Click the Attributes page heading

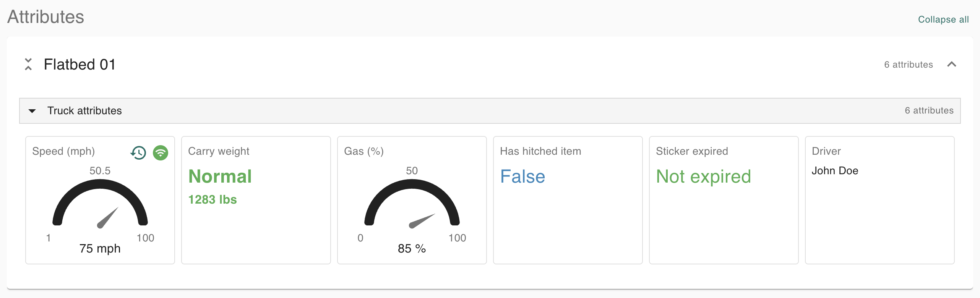pyautogui.click(x=45, y=17)
